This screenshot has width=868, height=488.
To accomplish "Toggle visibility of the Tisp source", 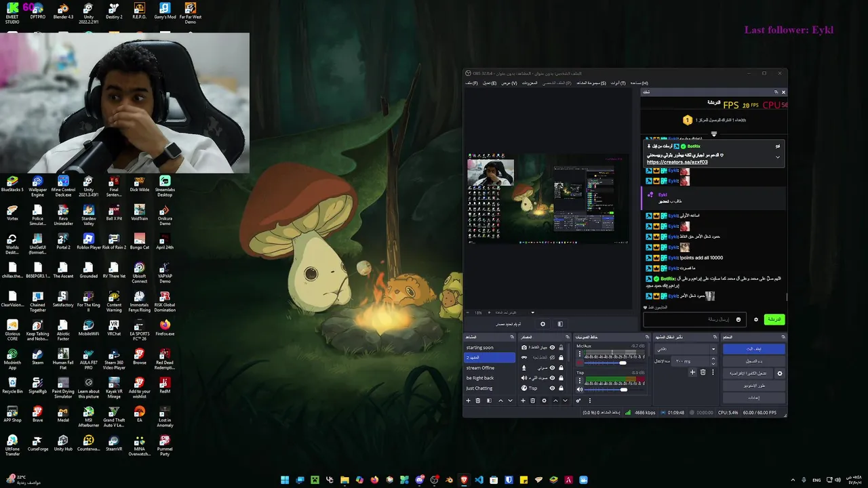I will [552, 388].
